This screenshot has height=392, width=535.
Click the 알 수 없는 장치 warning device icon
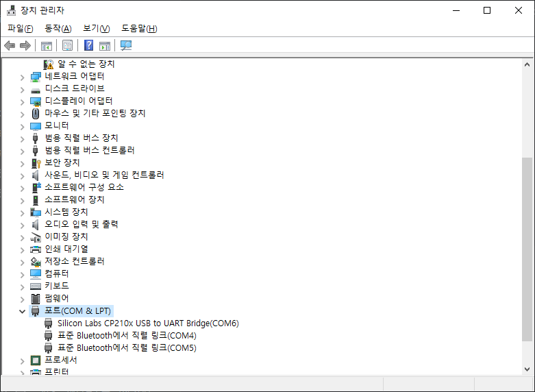(49, 64)
